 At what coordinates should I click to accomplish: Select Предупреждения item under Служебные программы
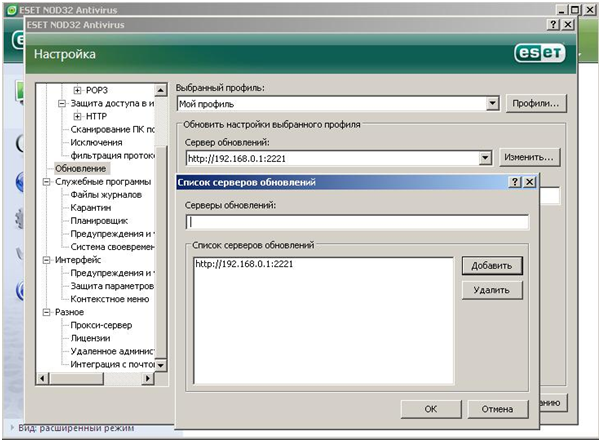(x=112, y=234)
